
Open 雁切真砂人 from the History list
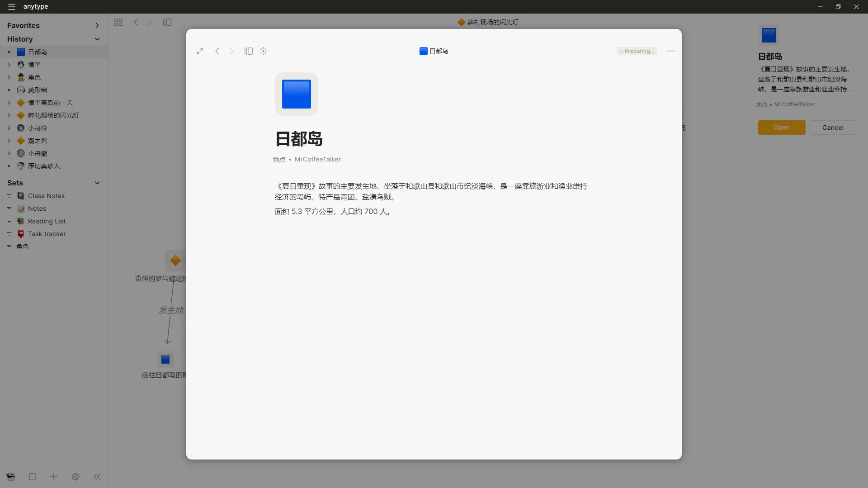click(44, 166)
